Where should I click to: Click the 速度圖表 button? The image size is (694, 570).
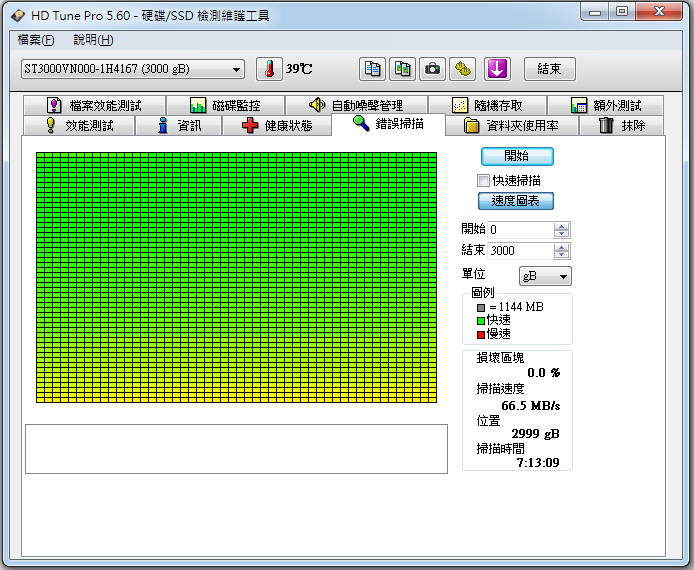tap(516, 201)
